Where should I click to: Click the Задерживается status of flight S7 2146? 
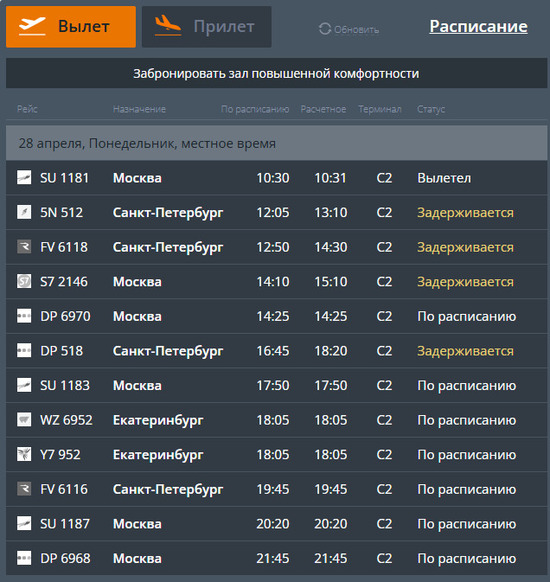point(465,282)
